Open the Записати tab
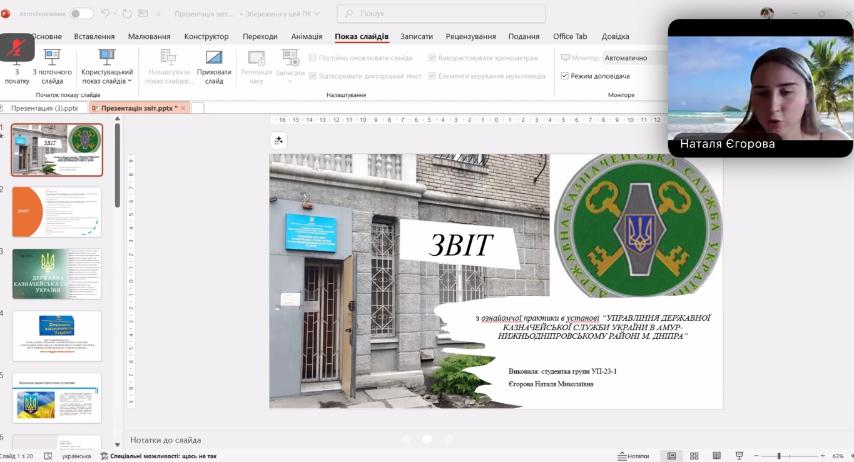Screen dimensions: 854x462 417,37
